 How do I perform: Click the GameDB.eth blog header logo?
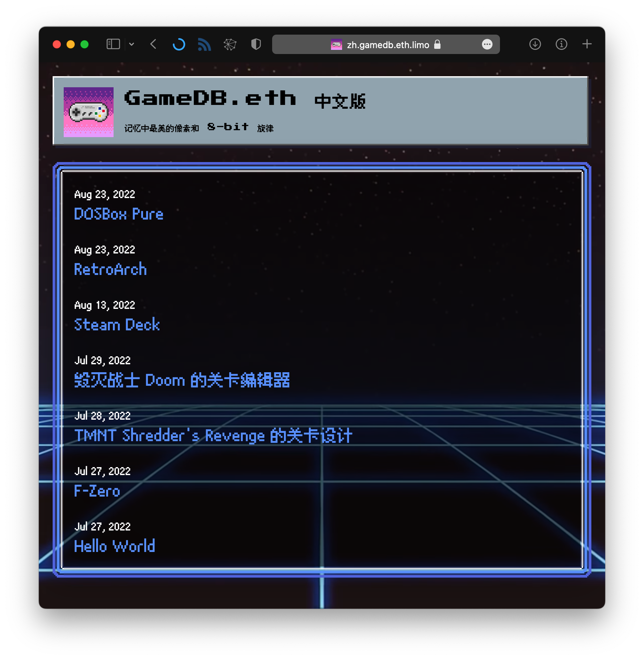(x=89, y=112)
